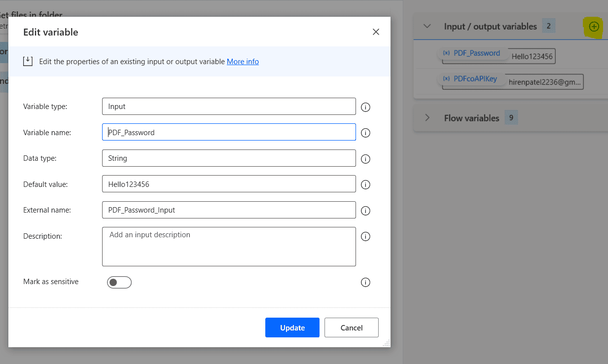
Task: Expand the Flow variables section
Action: click(428, 118)
